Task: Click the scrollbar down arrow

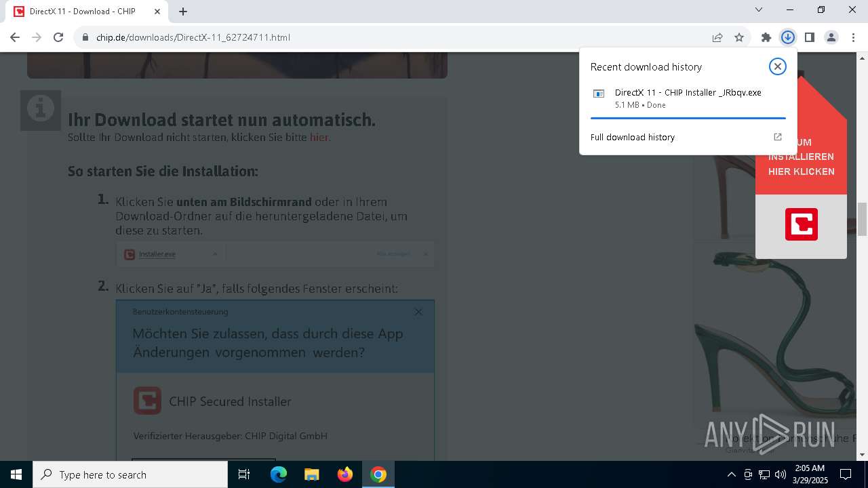Action: (x=863, y=455)
